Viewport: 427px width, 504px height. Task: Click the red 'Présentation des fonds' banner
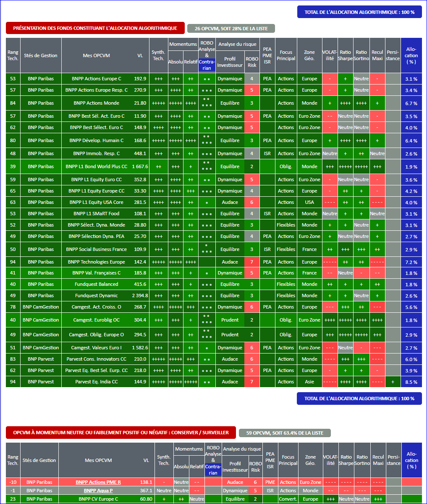point(95,28)
